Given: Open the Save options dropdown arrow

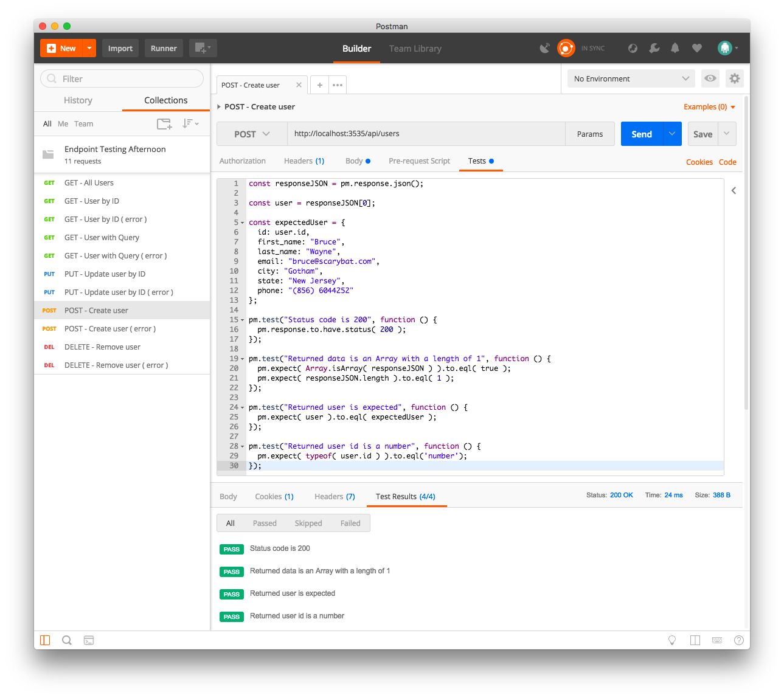Looking at the screenshot, I should 727,134.
